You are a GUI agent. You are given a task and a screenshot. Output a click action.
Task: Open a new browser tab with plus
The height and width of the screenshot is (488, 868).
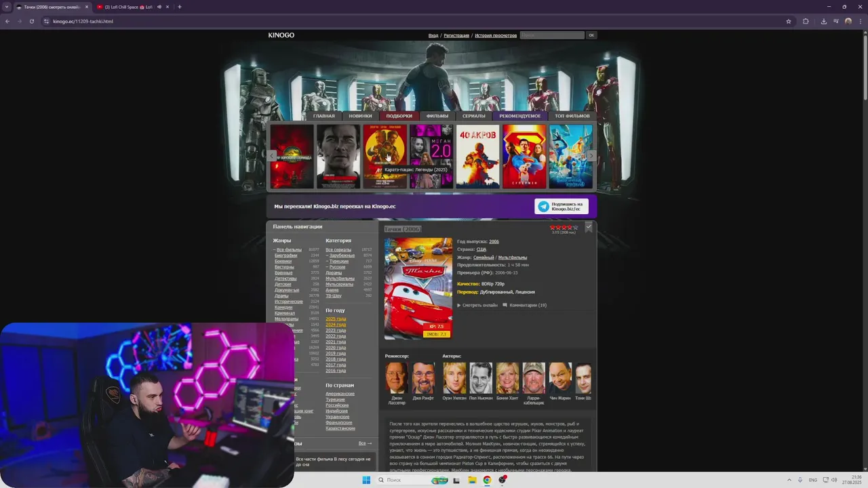179,7
